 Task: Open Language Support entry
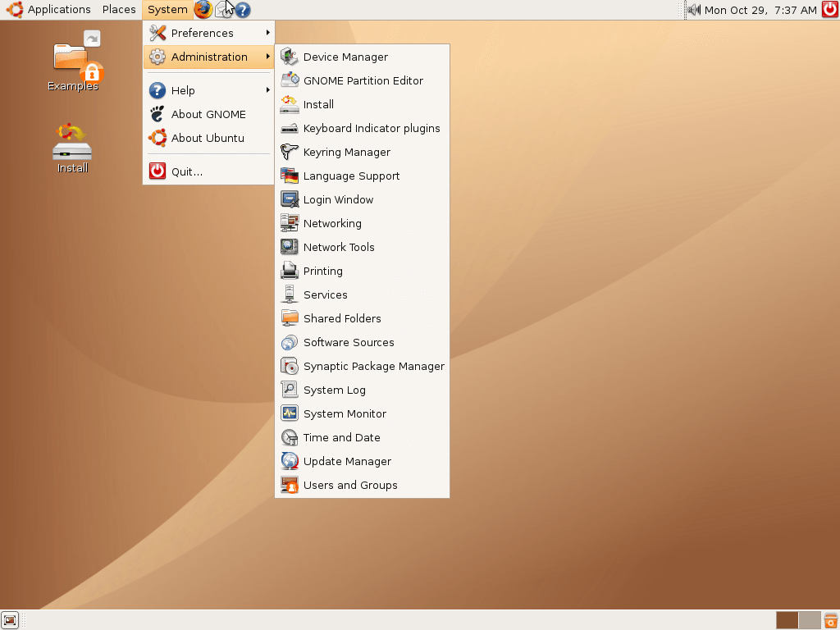362,176
